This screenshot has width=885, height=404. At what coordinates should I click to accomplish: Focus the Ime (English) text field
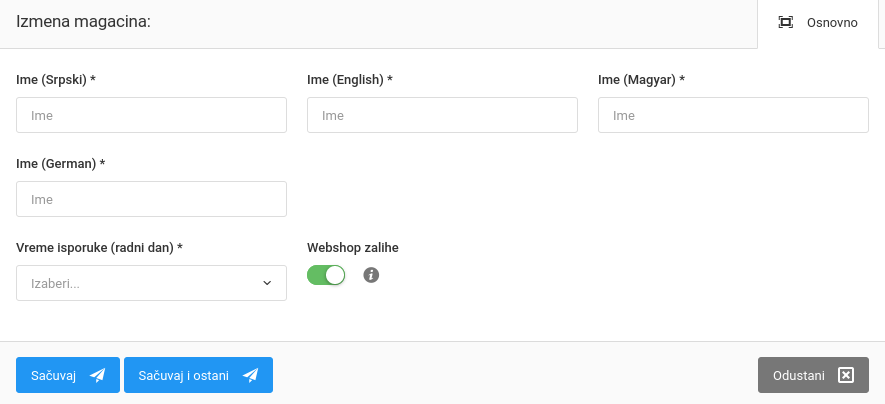[442, 115]
